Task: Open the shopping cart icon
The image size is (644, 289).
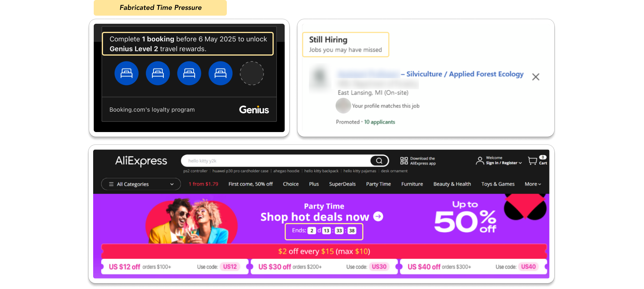Action: point(532,161)
